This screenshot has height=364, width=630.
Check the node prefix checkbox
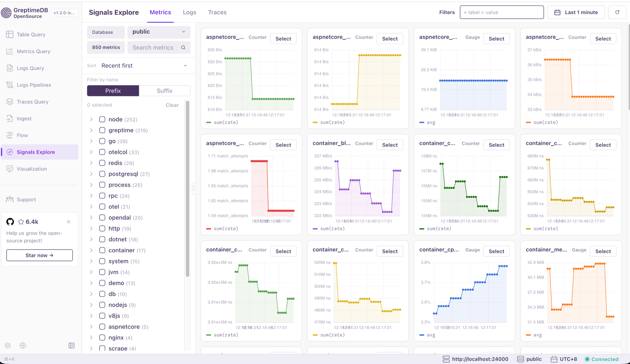point(102,119)
